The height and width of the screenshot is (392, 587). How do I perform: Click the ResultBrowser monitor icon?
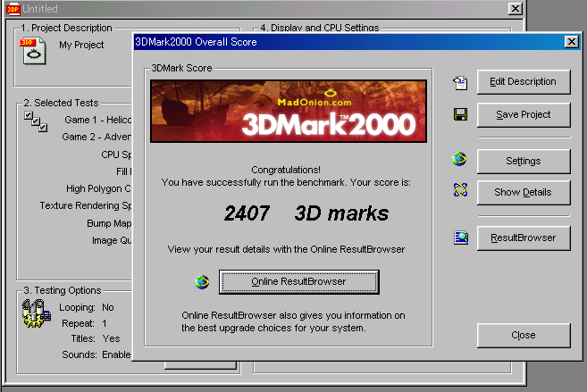pos(460,238)
